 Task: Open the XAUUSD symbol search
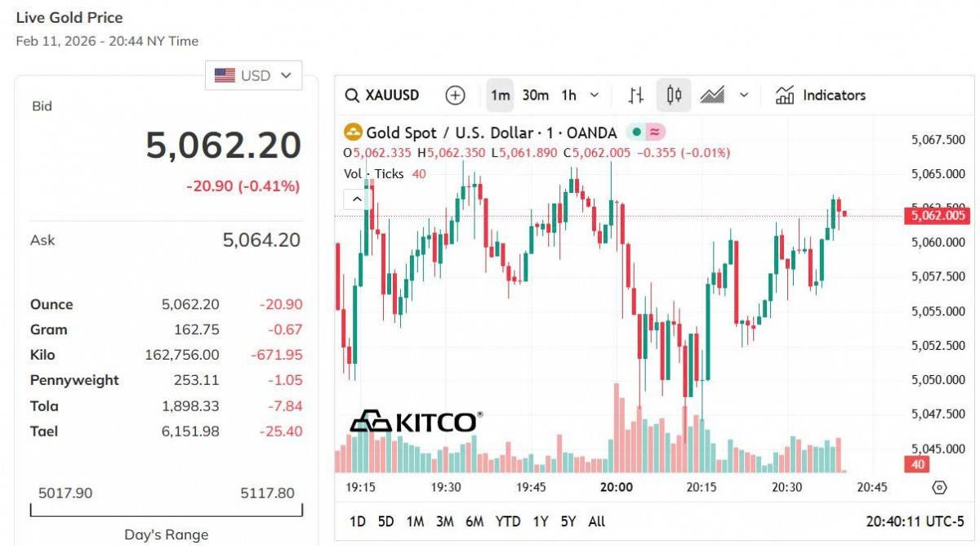(382, 96)
